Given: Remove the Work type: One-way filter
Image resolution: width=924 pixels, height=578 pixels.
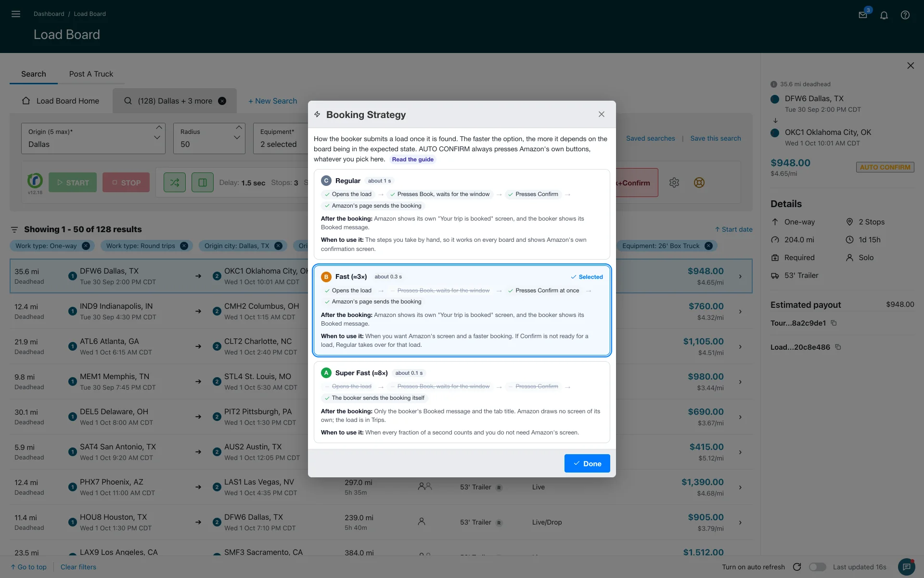Looking at the screenshot, I should [x=86, y=246].
